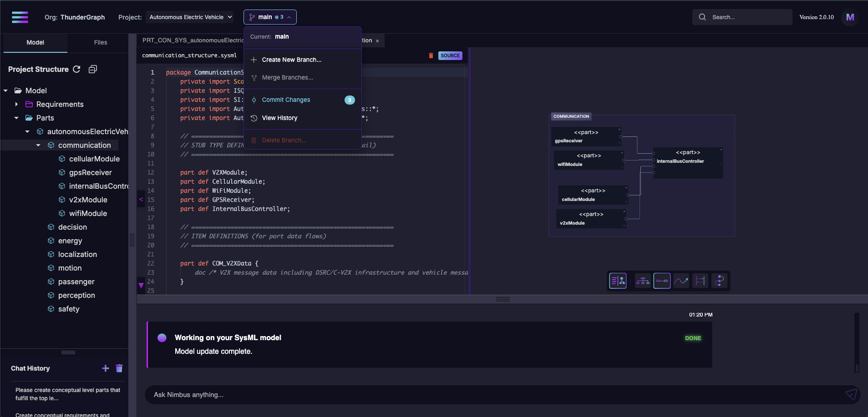Expand the Requirements folder
The image size is (868, 417).
(16, 104)
